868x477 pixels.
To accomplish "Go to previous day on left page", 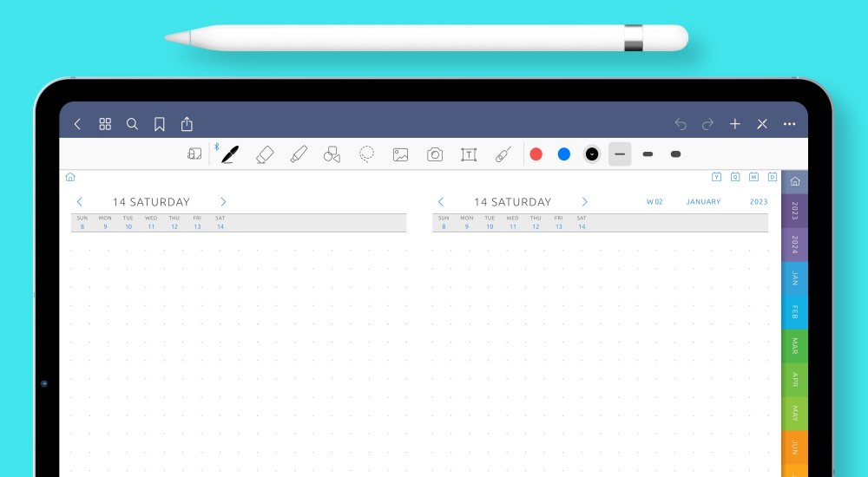I will coord(79,202).
